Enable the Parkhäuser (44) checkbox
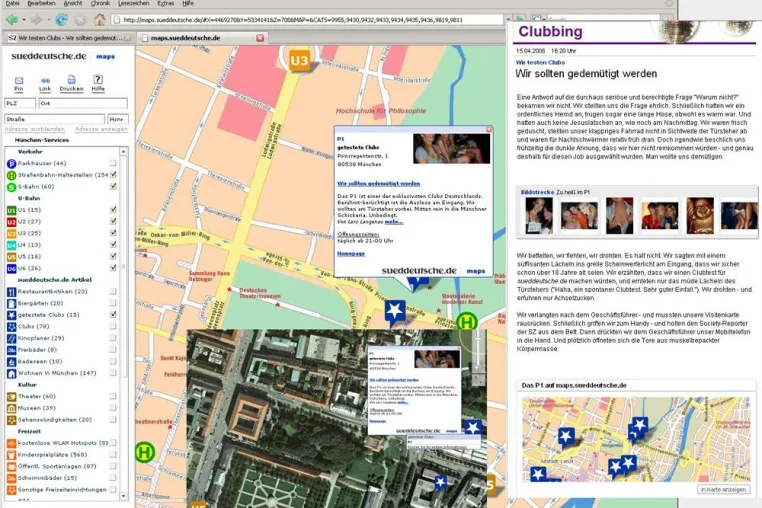This screenshot has height=508, width=762. 113,163
